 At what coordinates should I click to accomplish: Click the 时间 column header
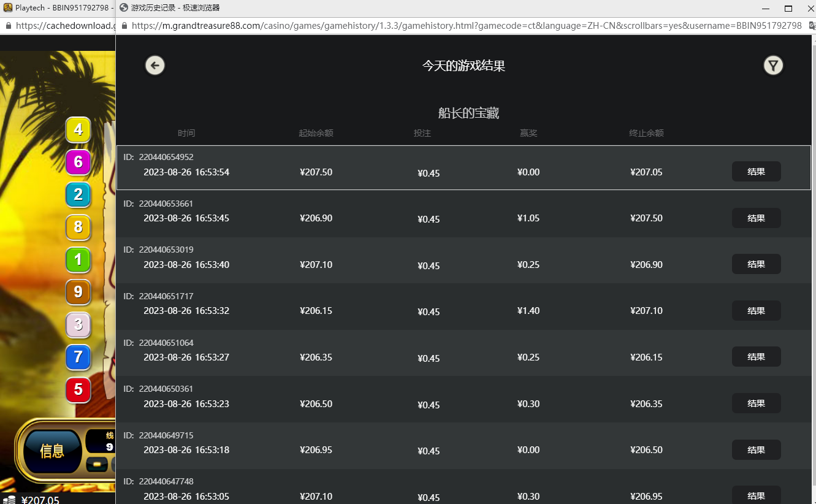186,133
